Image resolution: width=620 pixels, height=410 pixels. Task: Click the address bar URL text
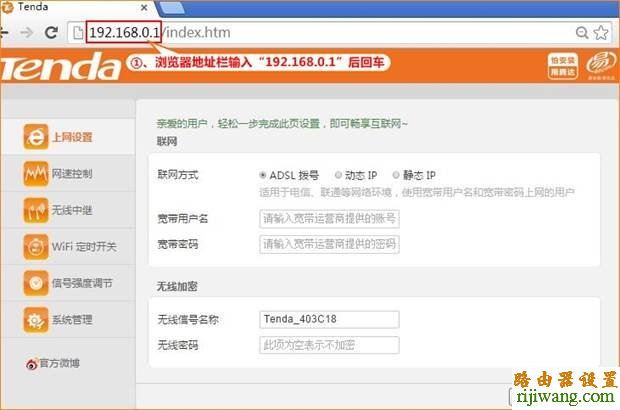pyautogui.click(x=160, y=32)
